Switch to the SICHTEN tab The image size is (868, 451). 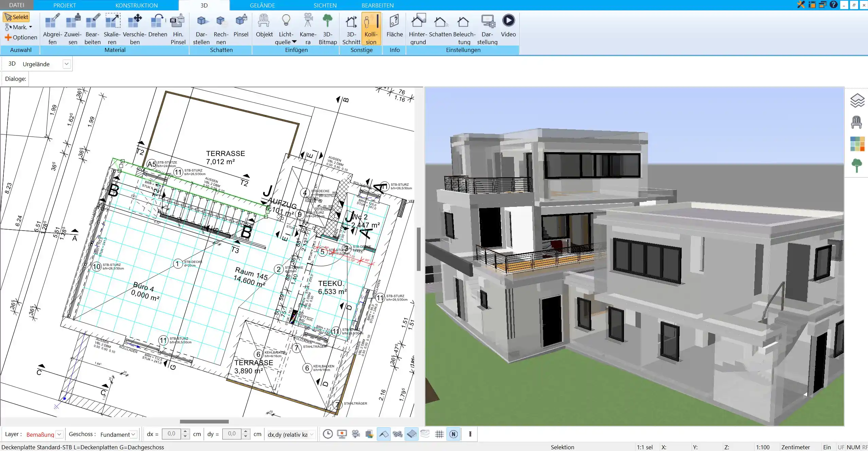(325, 5)
